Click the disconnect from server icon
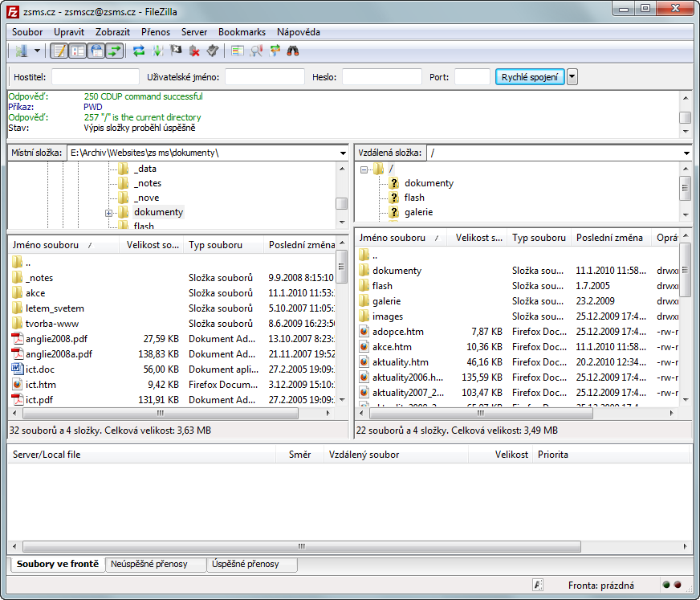The width and height of the screenshot is (700, 600). click(x=194, y=51)
